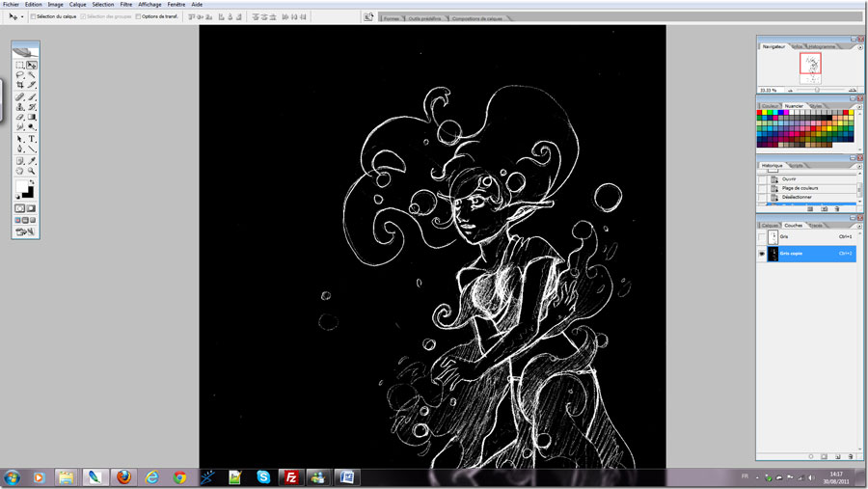Image resolution: width=868 pixels, height=489 pixels.
Task: Delete channel using the trash icon
Action: tap(852, 456)
